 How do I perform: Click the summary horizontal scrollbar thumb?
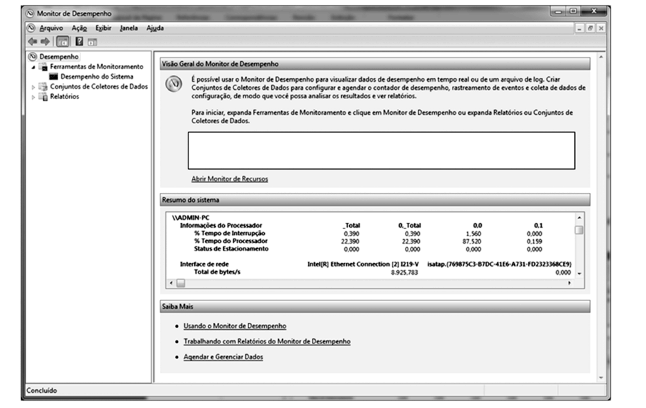pyautogui.click(x=180, y=283)
